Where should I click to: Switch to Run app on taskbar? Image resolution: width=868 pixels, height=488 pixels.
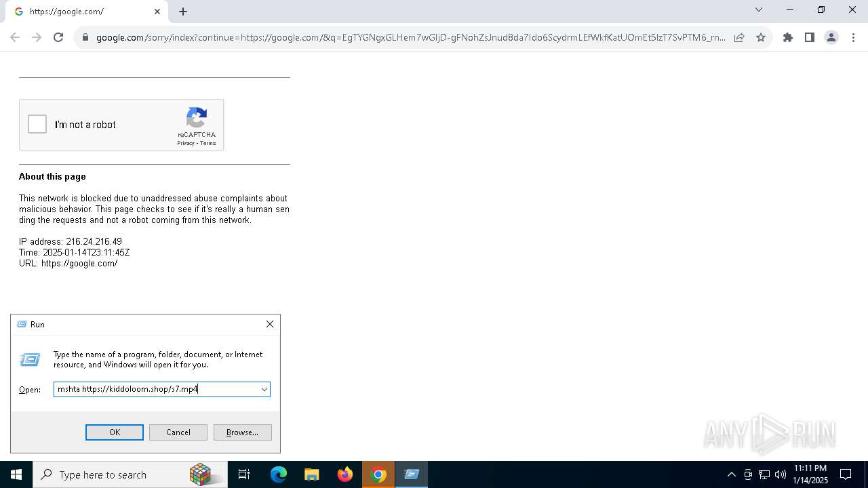coord(412,474)
